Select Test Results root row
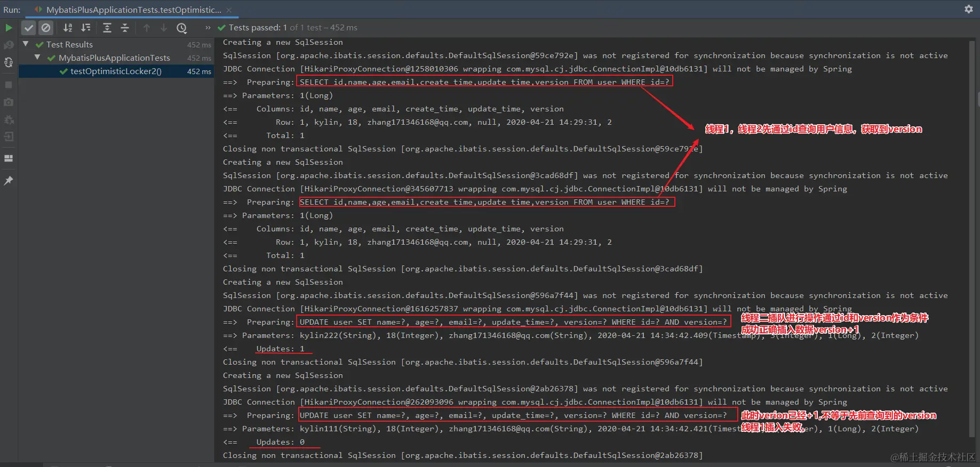980x467 pixels. point(116,45)
